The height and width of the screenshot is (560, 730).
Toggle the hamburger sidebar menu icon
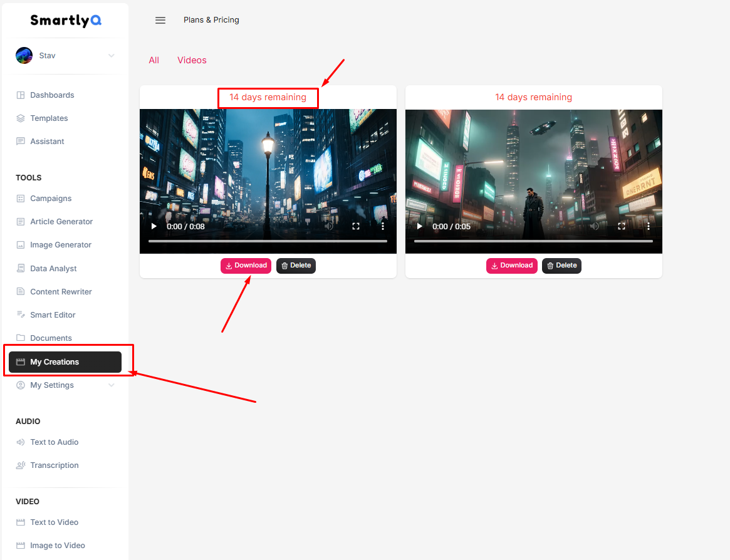160,20
